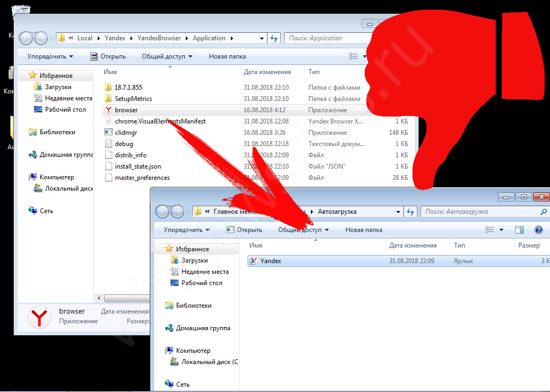Select the browser application file icon
This screenshot has height=392, width=550.
pos(108,110)
